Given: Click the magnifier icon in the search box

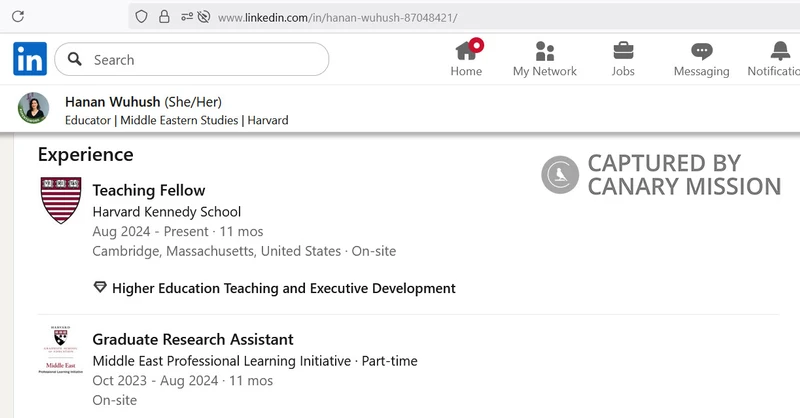Looking at the screenshot, I should [x=74, y=60].
